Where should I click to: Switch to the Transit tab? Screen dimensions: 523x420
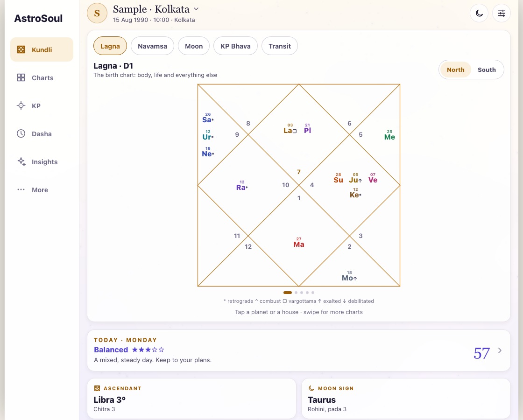(x=280, y=46)
